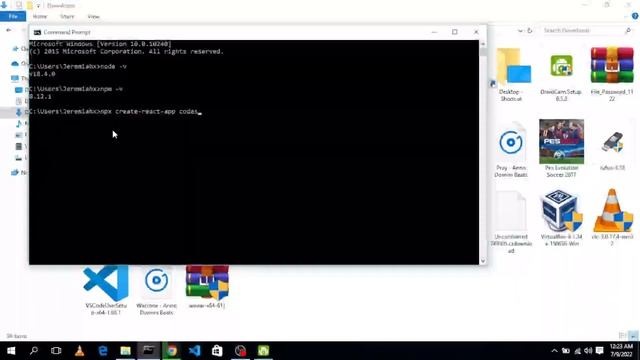Click the Command Prompt scrollbar up arrow
The width and height of the screenshot is (640, 360).
coord(483,44)
